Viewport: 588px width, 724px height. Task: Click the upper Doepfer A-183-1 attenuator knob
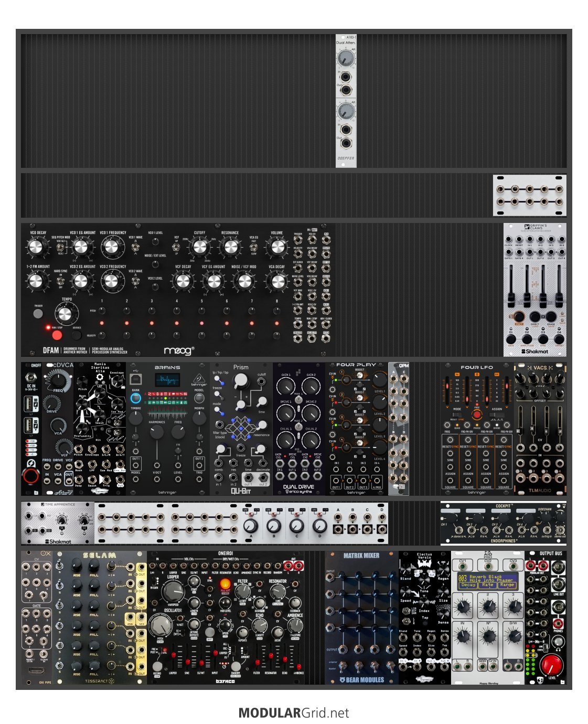pyautogui.click(x=345, y=58)
